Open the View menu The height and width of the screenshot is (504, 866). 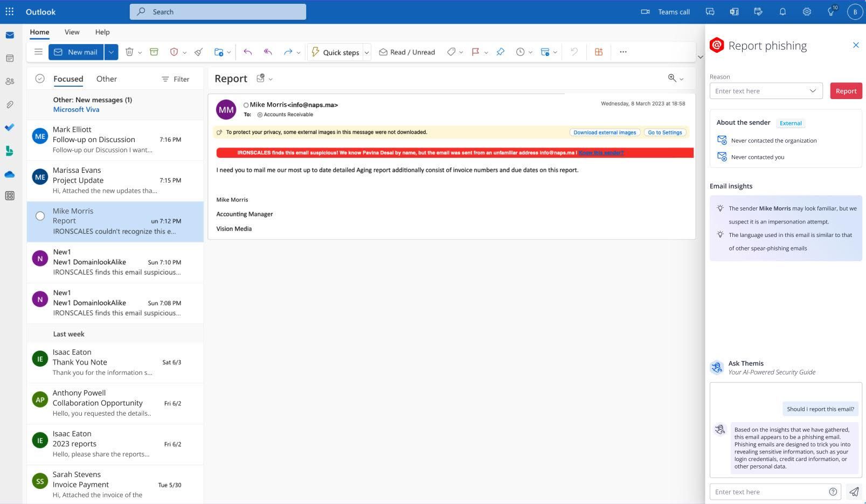tap(72, 32)
